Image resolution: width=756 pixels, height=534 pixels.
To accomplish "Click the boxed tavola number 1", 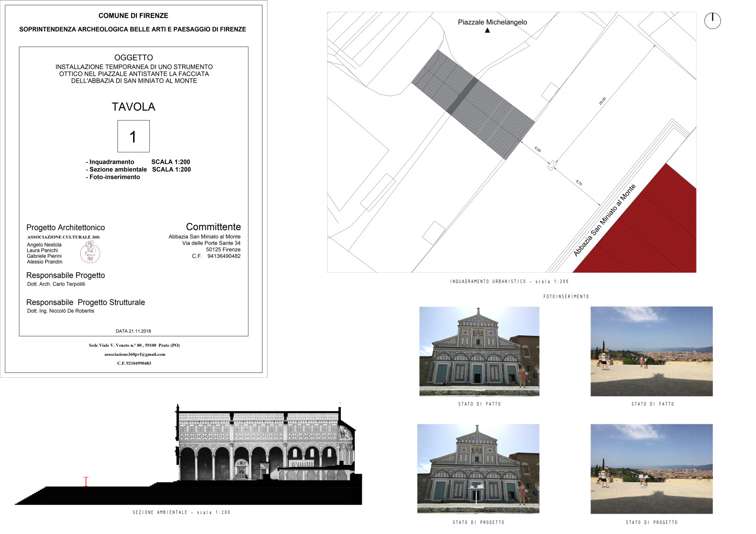I will click(134, 136).
